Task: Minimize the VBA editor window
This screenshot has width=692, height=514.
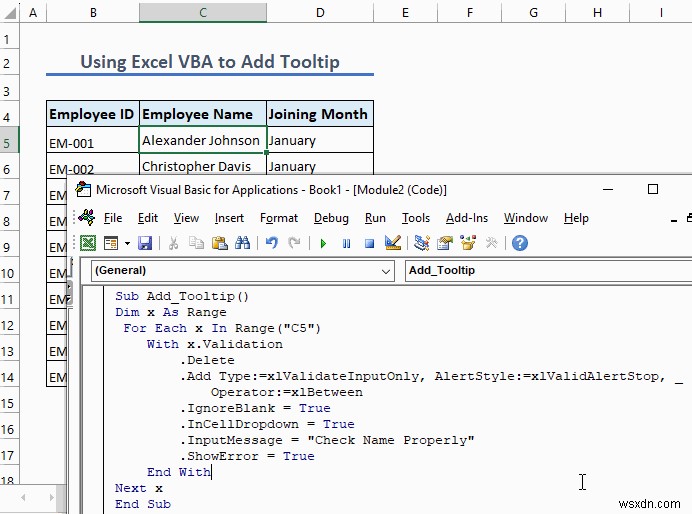Action: click(x=608, y=189)
